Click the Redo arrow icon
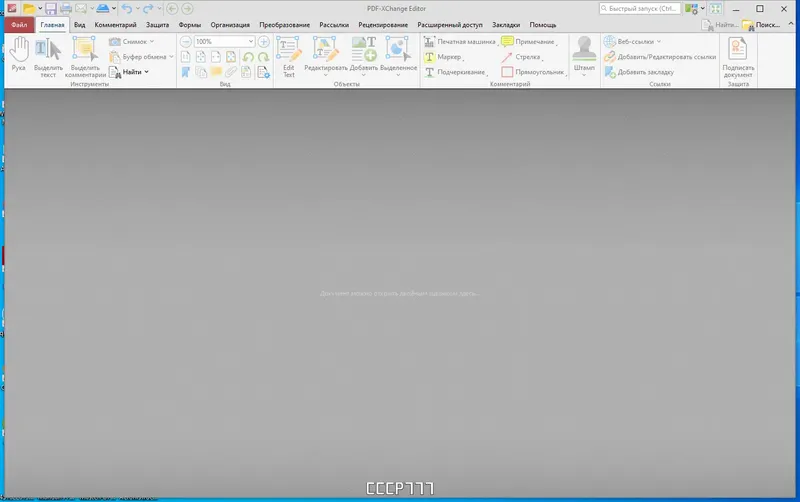 click(x=148, y=8)
